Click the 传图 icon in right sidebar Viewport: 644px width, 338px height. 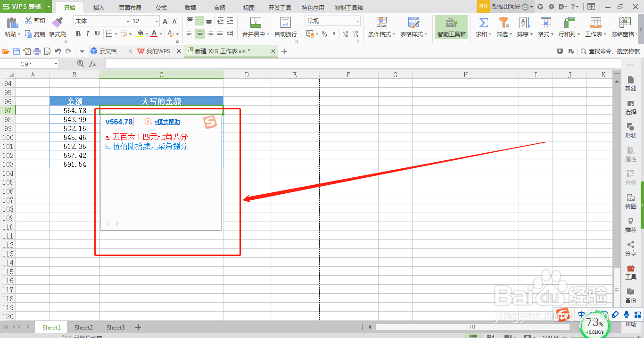point(631,200)
